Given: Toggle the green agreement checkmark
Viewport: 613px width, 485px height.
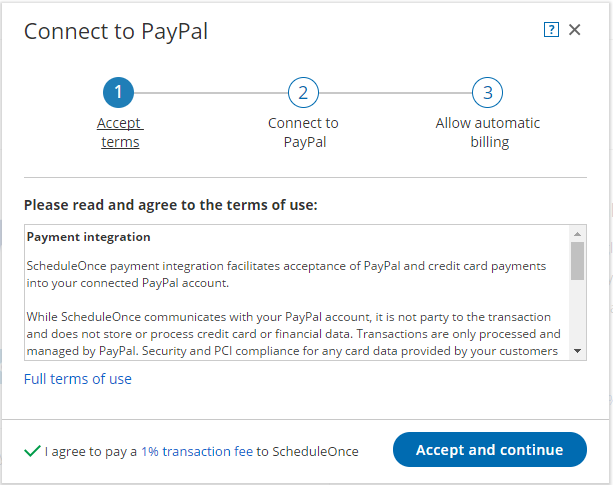Looking at the screenshot, I should pos(33,451).
